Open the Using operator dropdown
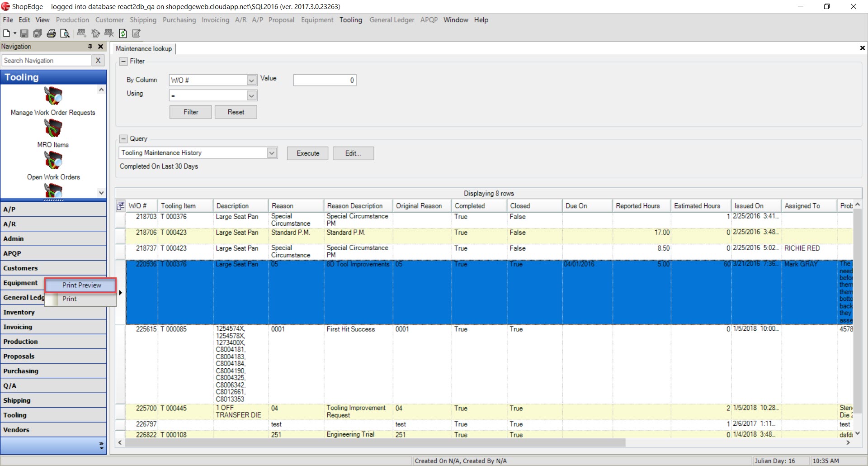This screenshot has width=868, height=466. pyautogui.click(x=252, y=95)
